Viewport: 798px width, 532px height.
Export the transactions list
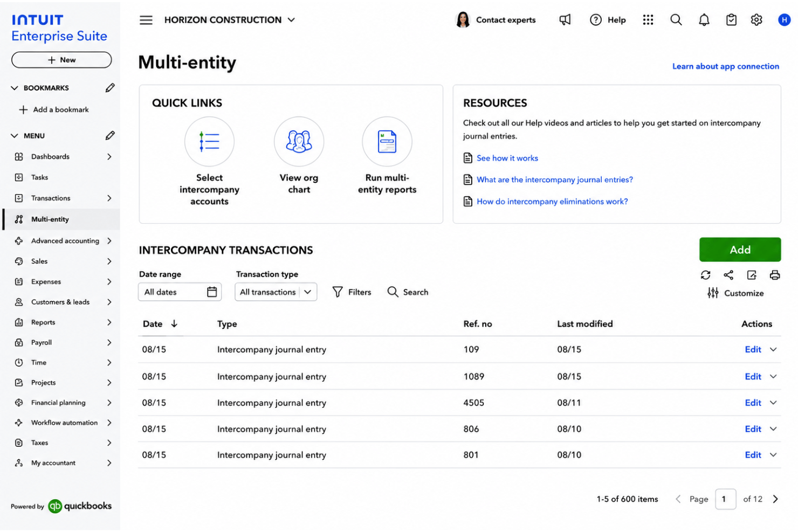(752, 275)
